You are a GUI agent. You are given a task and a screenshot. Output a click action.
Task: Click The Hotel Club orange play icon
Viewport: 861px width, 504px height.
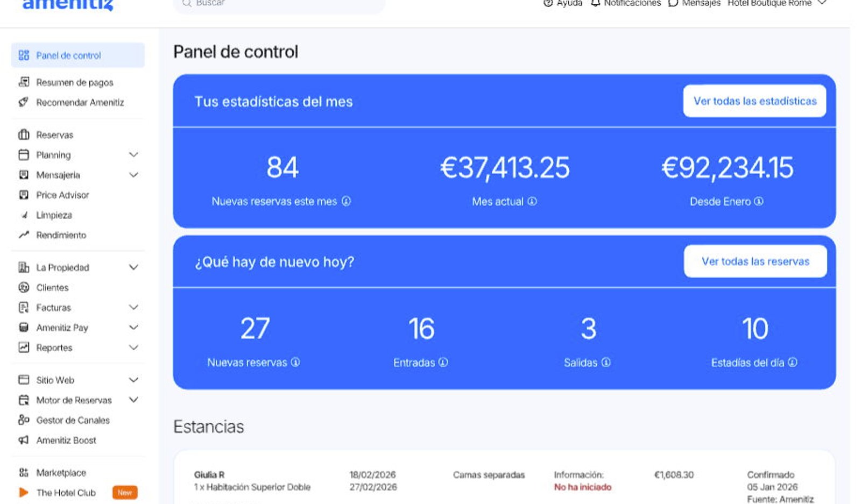[x=24, y=493]
